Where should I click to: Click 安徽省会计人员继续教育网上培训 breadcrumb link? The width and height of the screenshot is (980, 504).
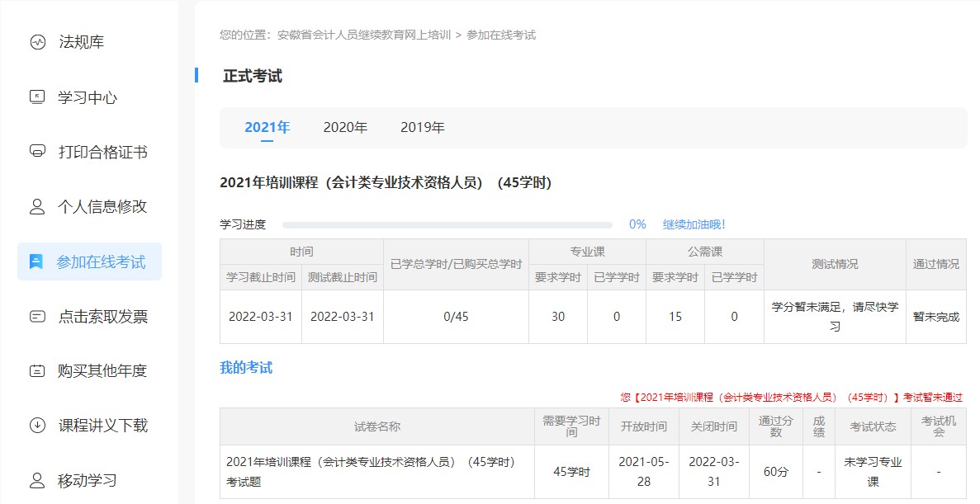[364, 35]
